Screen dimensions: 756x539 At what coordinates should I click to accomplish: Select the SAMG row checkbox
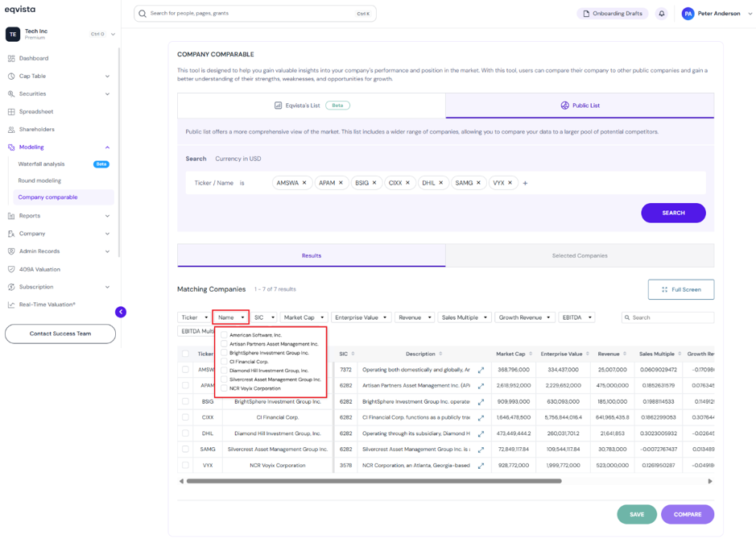click(x=186, y=450)
